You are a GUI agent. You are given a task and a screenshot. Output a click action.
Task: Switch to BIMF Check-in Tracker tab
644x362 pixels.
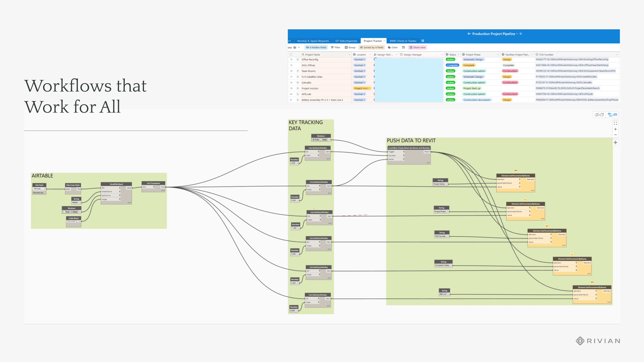pyautogui.click(x=403, y=41)
